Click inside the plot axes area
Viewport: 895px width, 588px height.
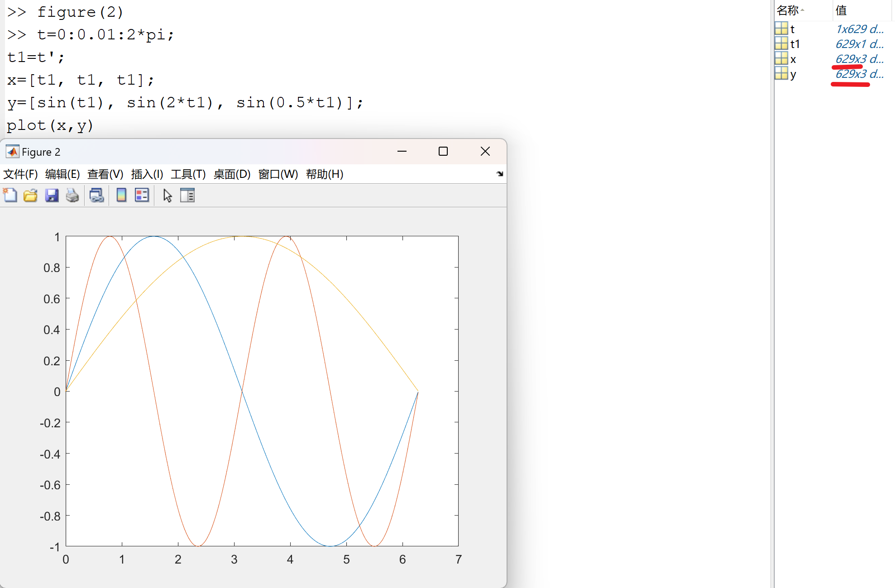pyautogui.click(x=262, y=391)
